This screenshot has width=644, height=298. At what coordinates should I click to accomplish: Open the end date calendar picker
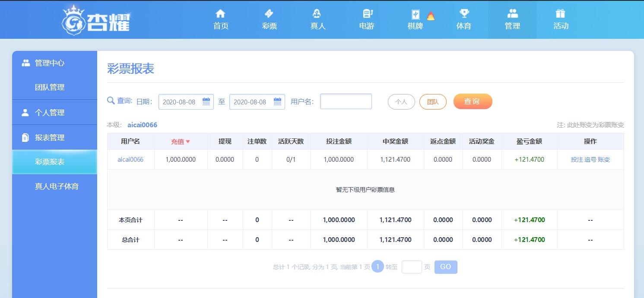point(277,102)
